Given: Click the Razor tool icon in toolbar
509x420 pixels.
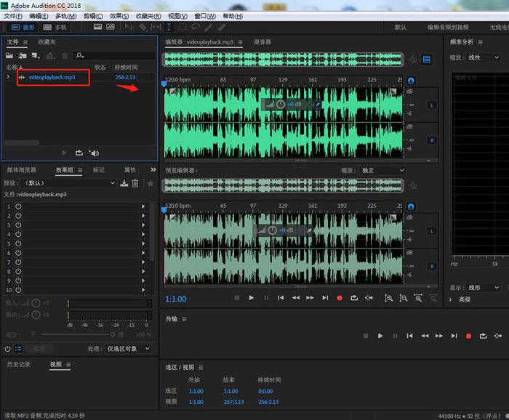Looking at the screenshot, I should pos(143,27).
